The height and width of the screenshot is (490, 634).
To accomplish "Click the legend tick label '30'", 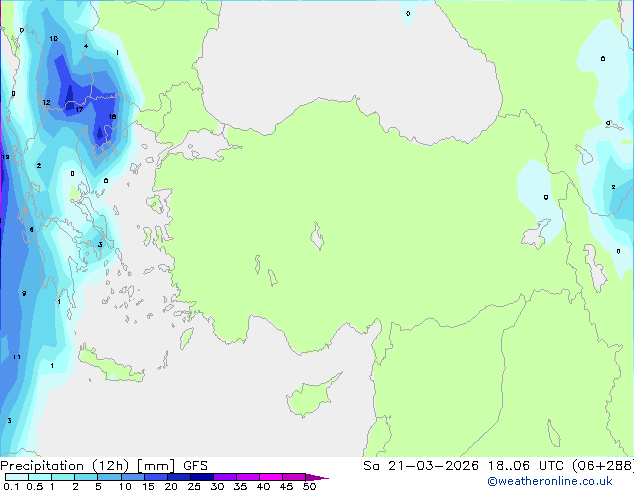I will [217, 486].
